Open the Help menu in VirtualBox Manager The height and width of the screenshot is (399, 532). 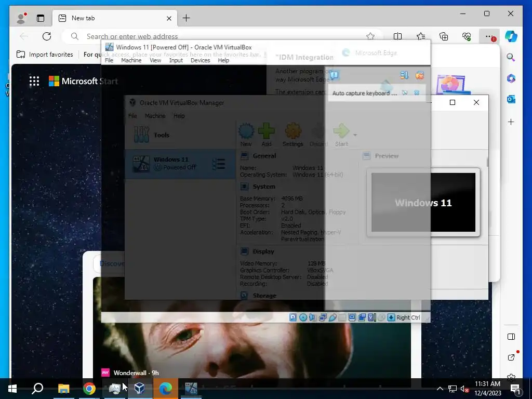click(179, 116)
